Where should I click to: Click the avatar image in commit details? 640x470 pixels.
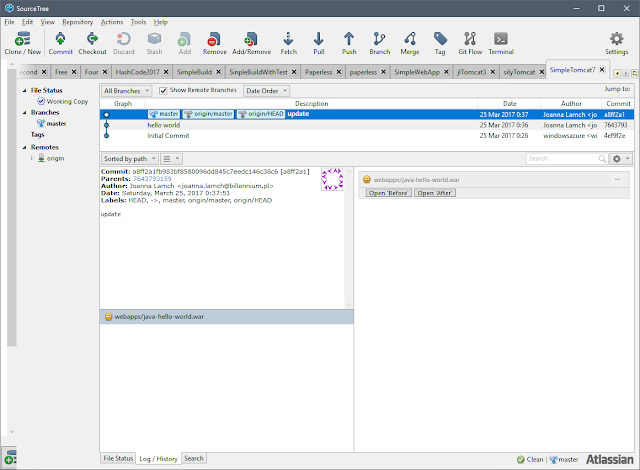point(332,179)
